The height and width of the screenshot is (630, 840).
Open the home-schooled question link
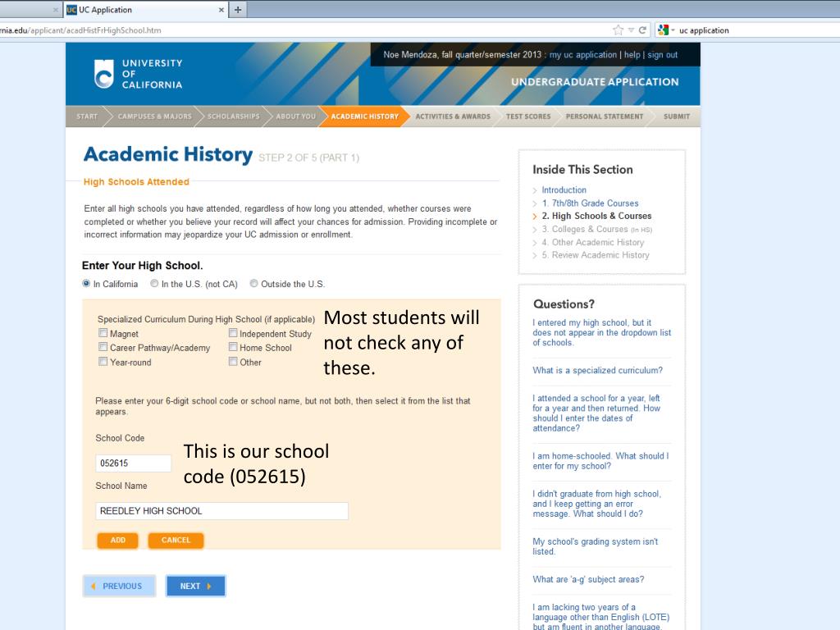(600, 461)
